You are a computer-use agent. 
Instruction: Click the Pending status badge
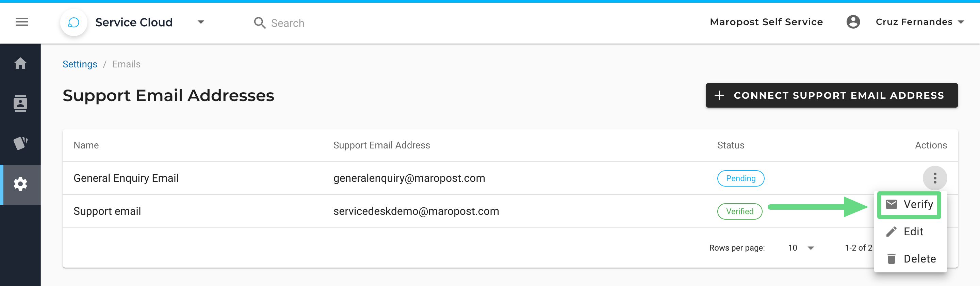[740, 178]
